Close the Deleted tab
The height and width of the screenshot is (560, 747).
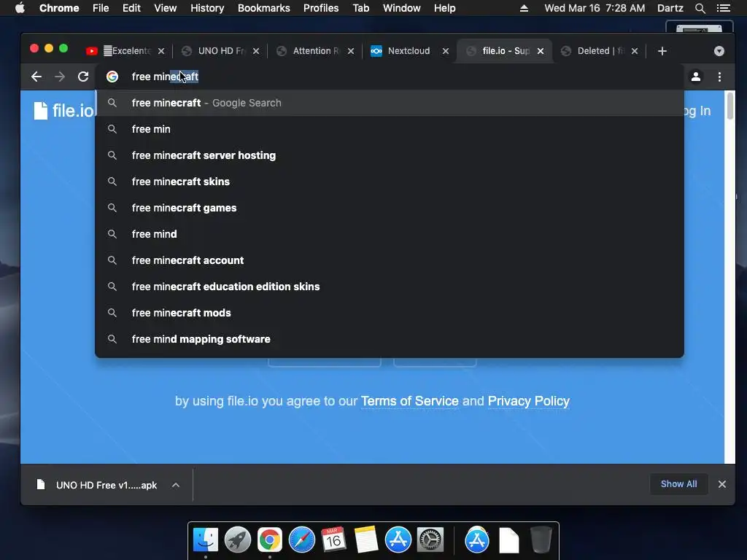pyautogui.click(x=635, y=51)
